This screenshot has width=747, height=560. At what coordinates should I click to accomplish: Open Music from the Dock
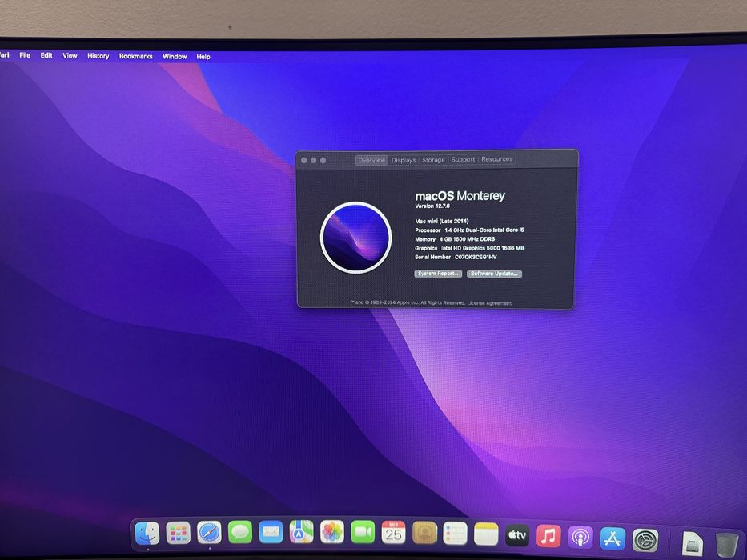(x=548, y=536)
